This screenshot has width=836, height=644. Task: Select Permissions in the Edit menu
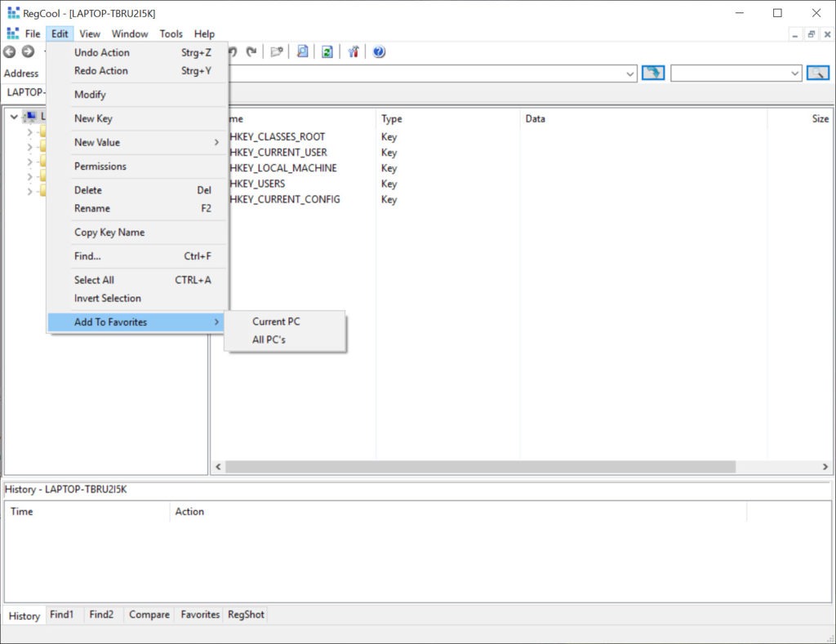[x=100, y=167]
